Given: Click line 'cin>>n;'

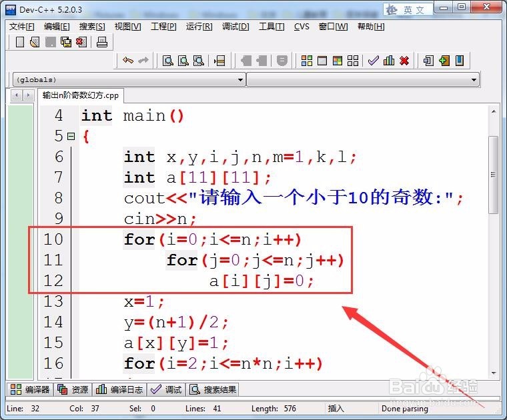Looking at the screenshot, I should [160, 219].
